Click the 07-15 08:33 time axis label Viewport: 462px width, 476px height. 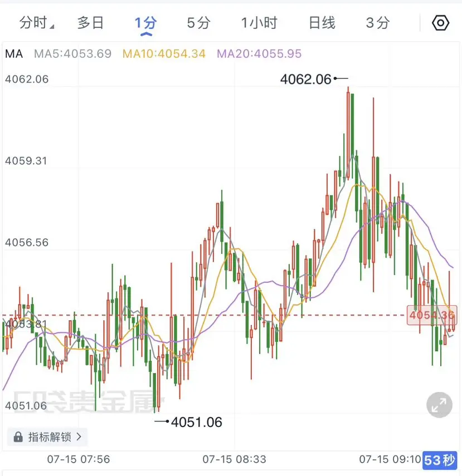tap(234, 459)
